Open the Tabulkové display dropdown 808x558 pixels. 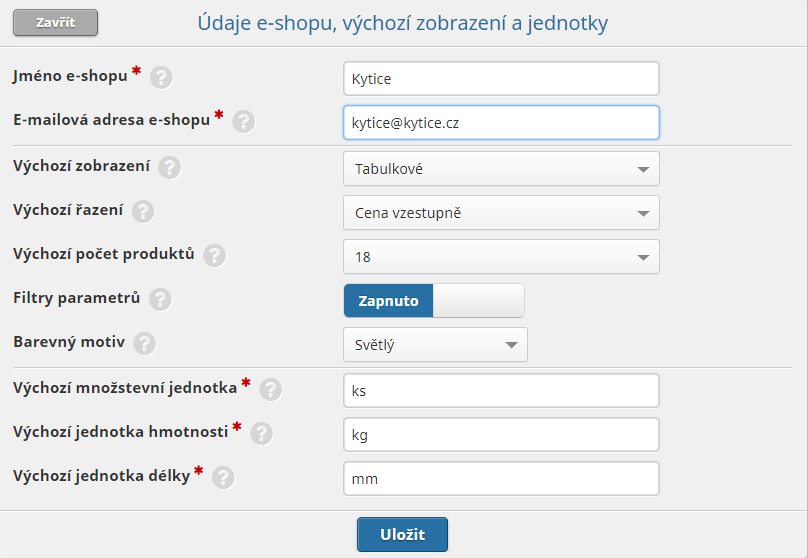pyautogui.click(x=501, y=168)
